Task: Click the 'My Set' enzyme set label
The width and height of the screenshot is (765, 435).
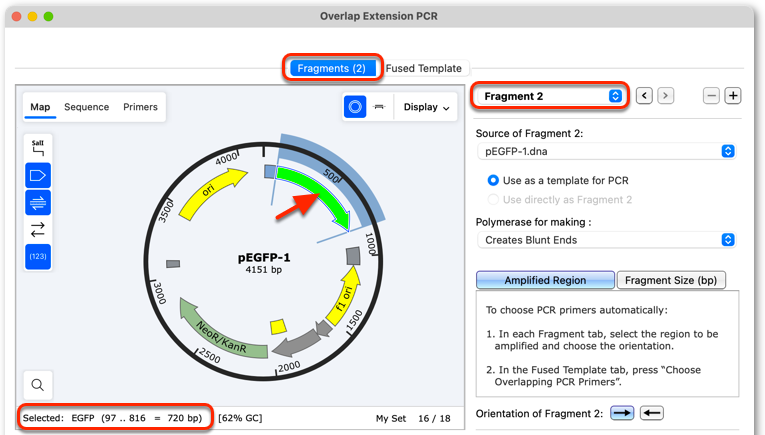Action: [391, 418]
